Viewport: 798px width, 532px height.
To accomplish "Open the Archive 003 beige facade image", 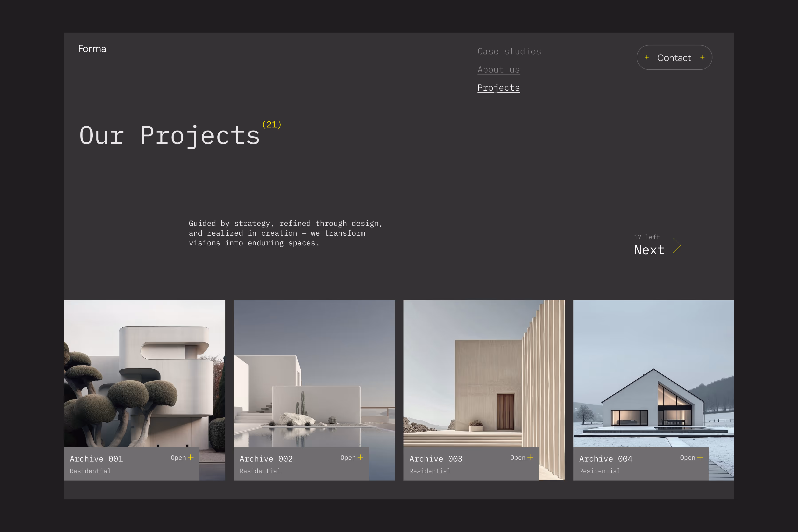I will point(484,373).
